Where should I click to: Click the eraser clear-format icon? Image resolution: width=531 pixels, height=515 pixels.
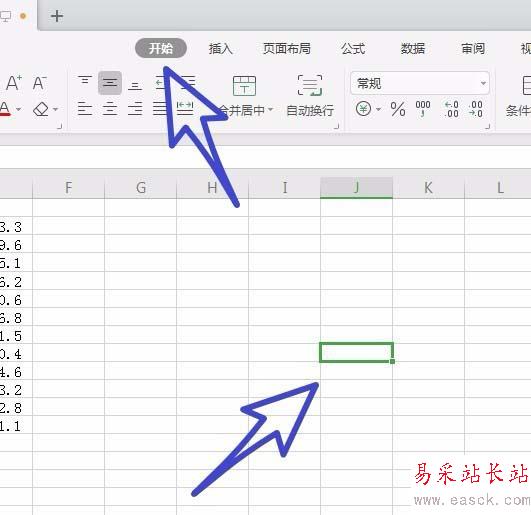[41, 109]
